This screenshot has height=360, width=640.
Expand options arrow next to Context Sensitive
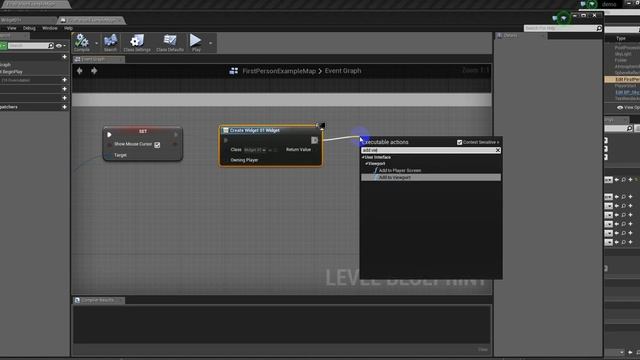tap(498, 142)
